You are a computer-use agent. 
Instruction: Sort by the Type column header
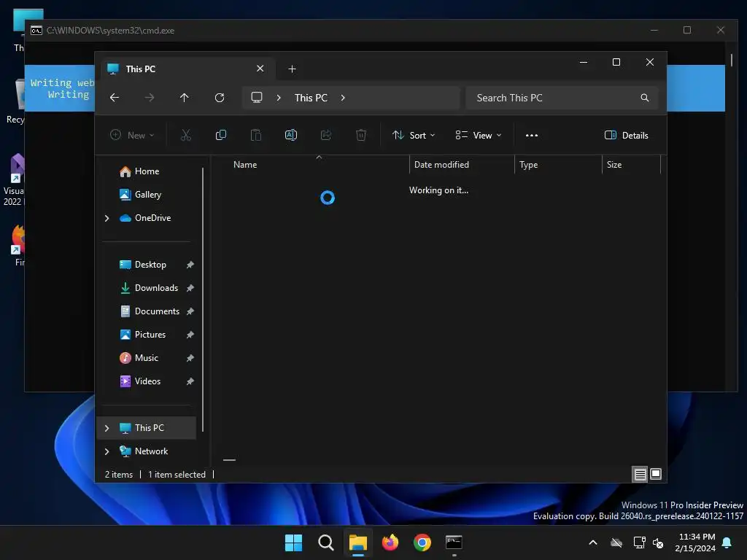[x=558, y=165]
